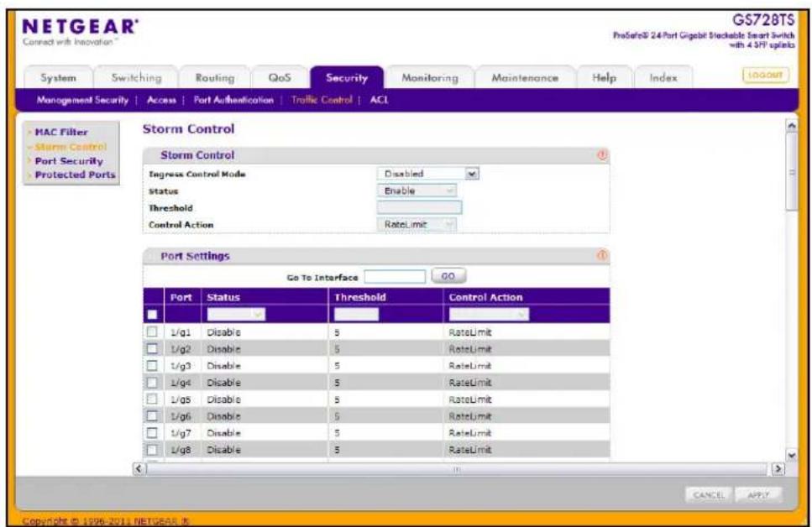Check the box for port 1/g2
This screenshot has height=527, width=812.
(152, 348)
